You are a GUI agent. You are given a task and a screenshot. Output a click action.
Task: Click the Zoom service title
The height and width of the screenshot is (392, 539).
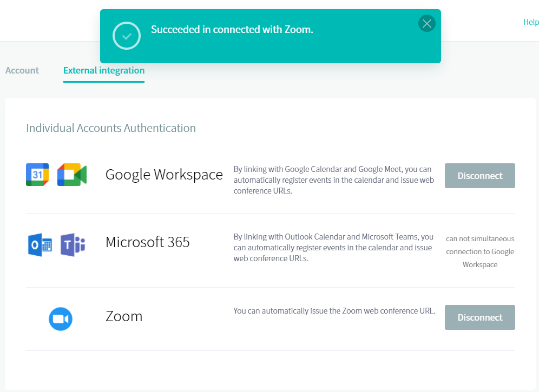tap(124, 316)
